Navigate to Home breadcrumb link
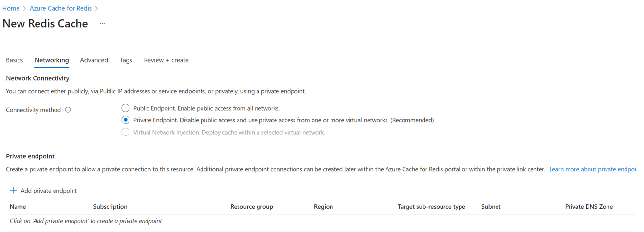Screen dimensions: 644x232 pos(11,8)
